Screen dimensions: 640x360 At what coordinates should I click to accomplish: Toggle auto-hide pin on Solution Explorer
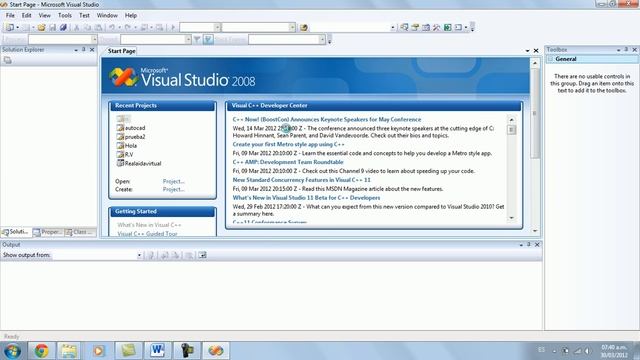pos(84,49)
